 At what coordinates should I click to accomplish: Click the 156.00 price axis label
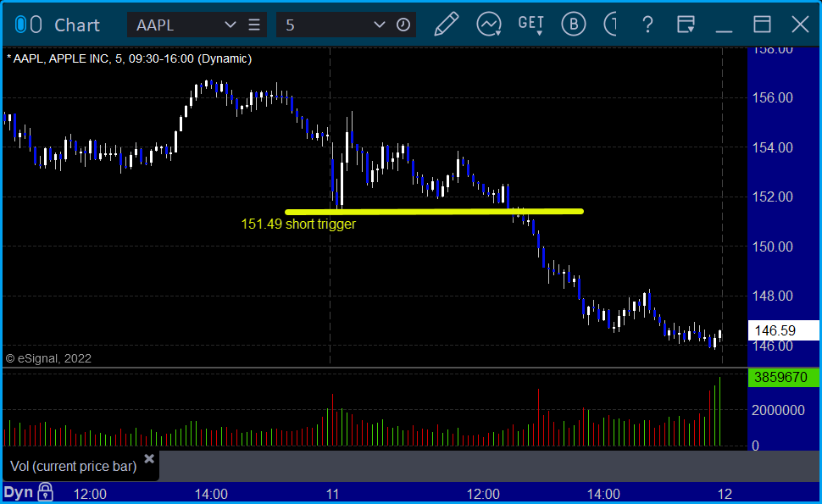(772, 98)
